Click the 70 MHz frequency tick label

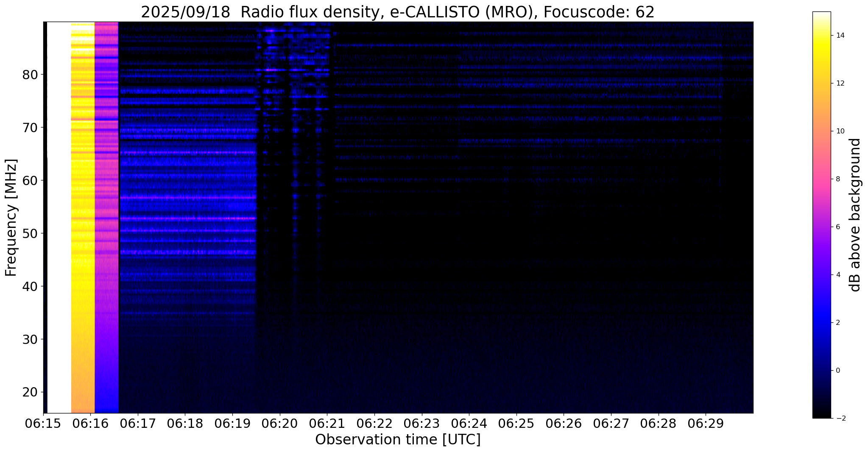tap(30, 128)
